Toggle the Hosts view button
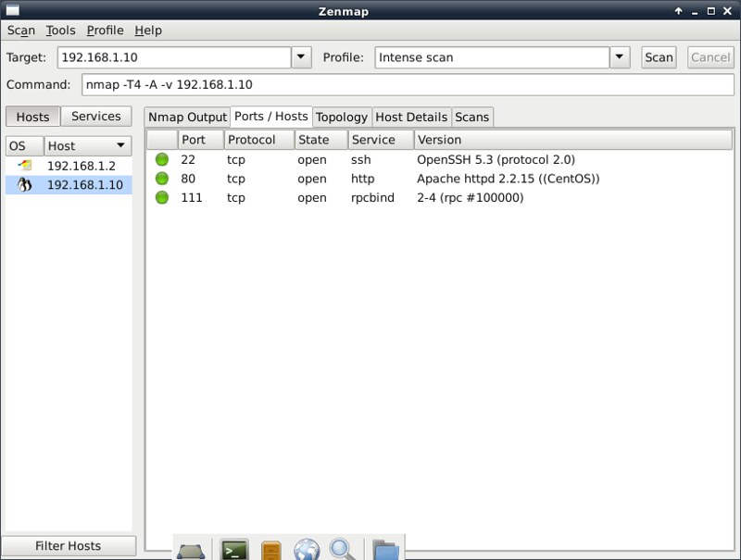741x560 pixels. coord(32,117)
